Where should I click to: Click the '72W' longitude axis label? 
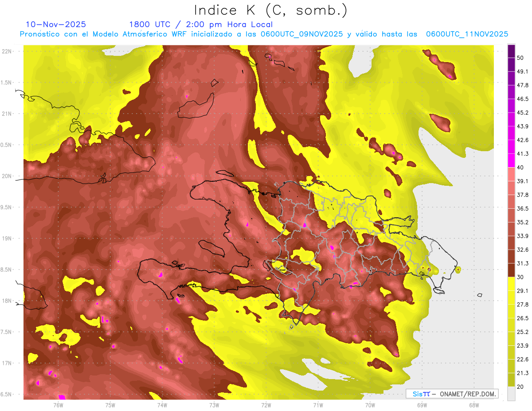[266, 405]
